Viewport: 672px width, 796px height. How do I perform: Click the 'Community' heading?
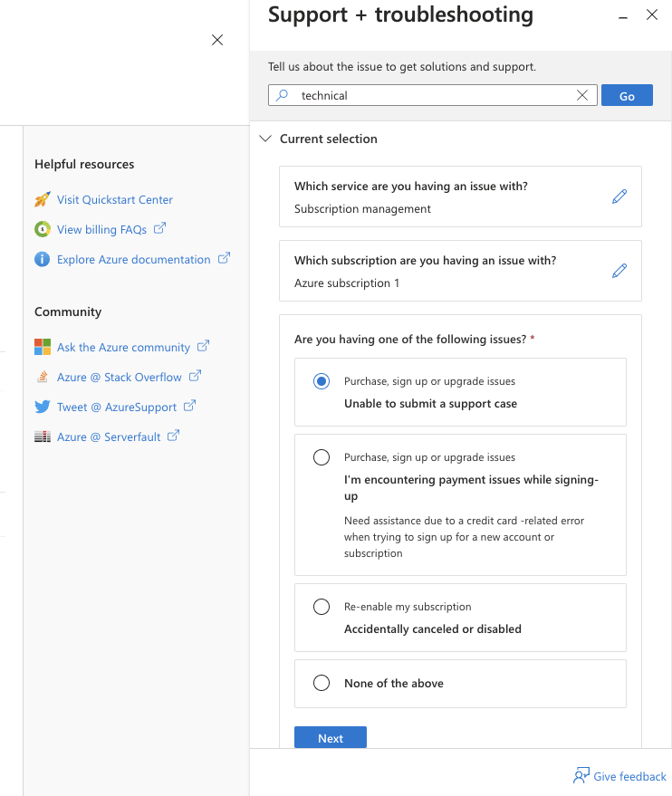pos(68,312)
